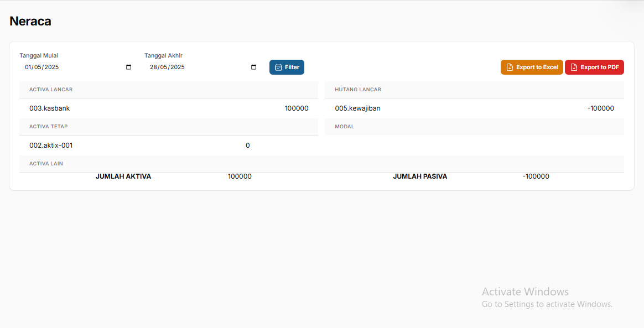Click the kewajiban value -100000

coord(600,108)
